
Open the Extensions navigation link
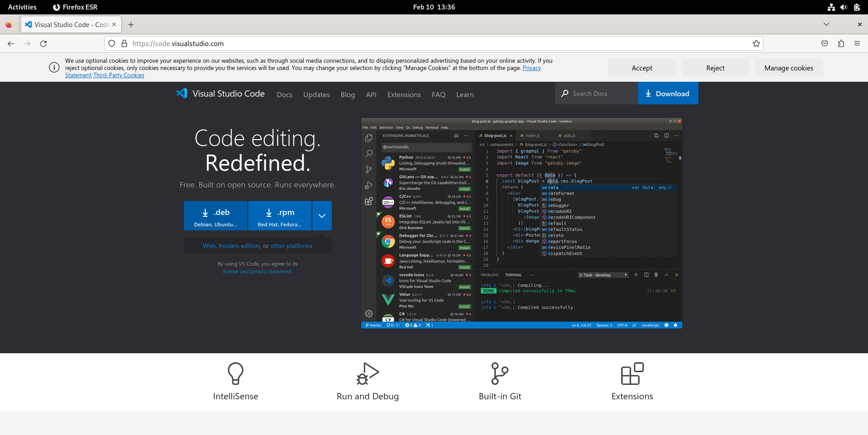pyautogui.click(x=404, y=94)
